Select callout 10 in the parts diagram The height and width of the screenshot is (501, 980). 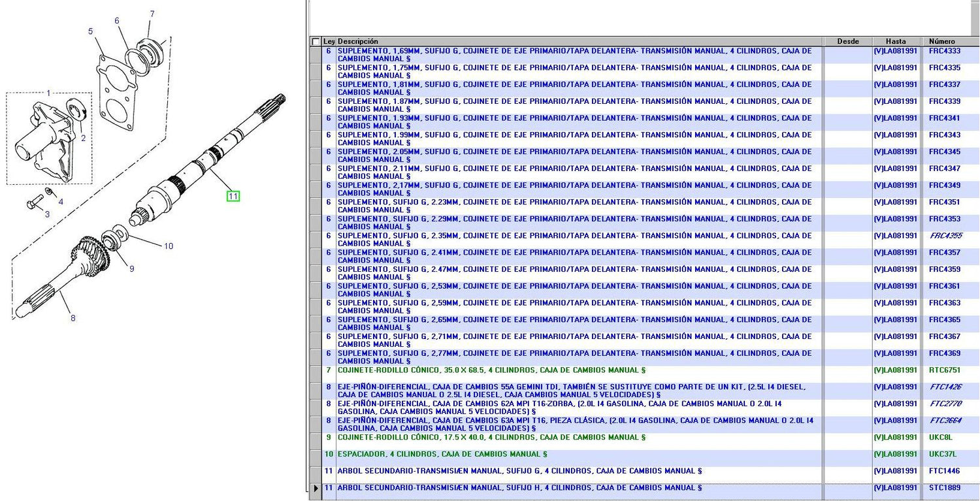coord(169,246)
